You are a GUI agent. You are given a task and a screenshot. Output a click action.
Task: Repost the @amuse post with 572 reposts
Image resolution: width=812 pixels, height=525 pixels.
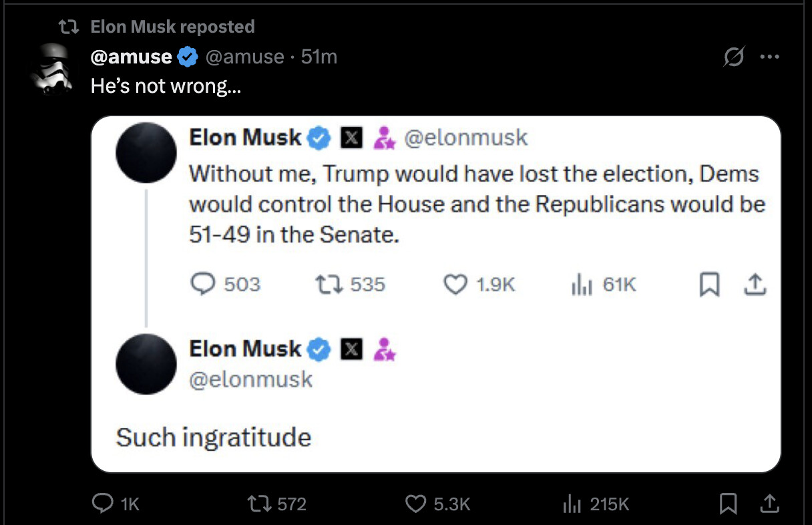[x=276, y=503]
